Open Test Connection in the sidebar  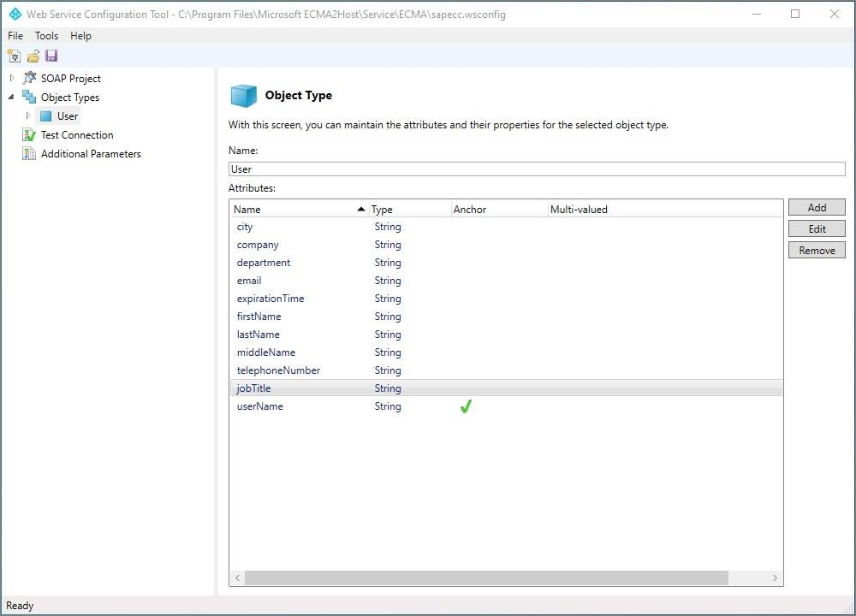tap(76, 135)
